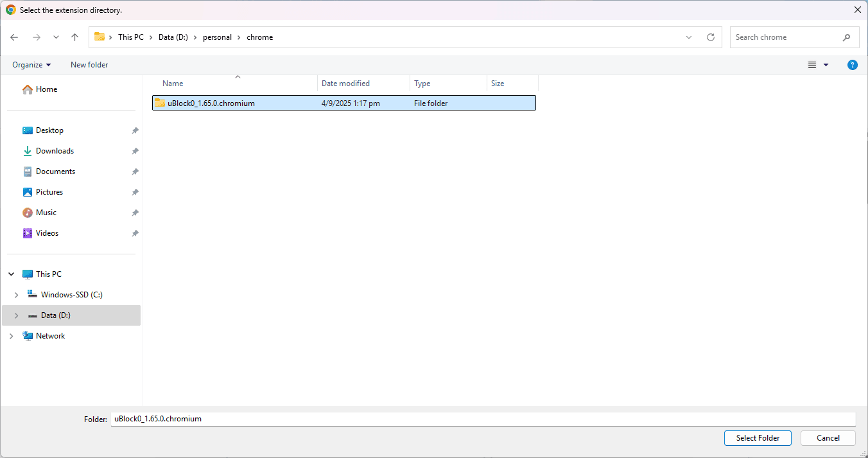Expand chevron after Data (D:) breadcrumb

pos(196,37)
